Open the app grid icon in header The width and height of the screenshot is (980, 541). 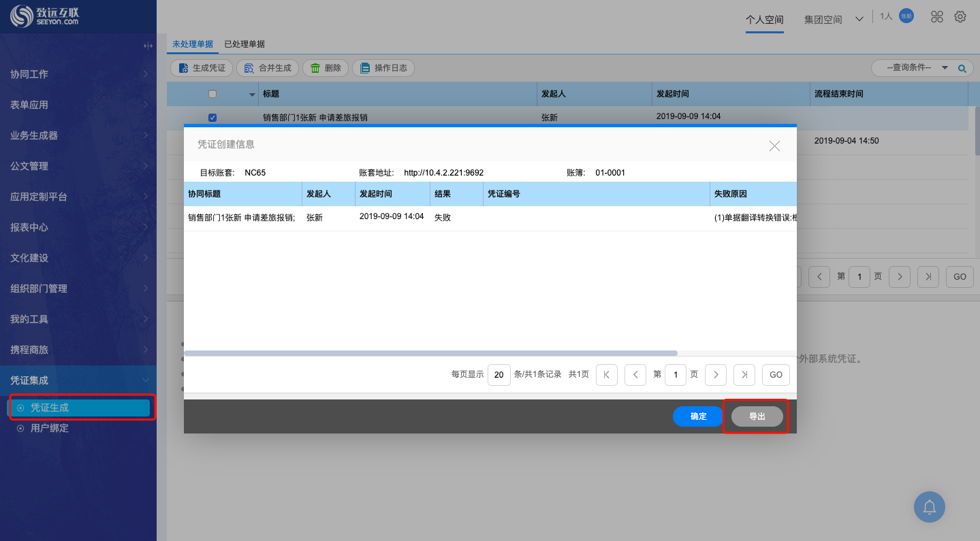[x=937, y=17]
